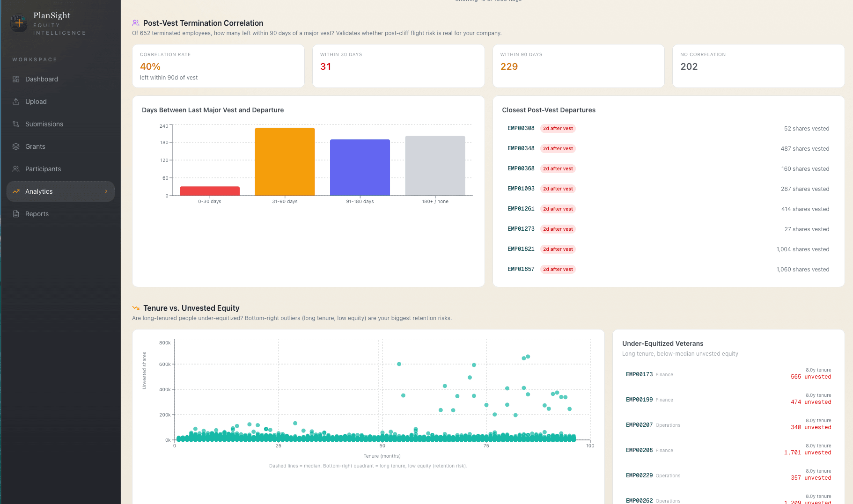This screenshot has height=504, width=853.
Task: Open employee EMP00308 details
Action: 521,128
